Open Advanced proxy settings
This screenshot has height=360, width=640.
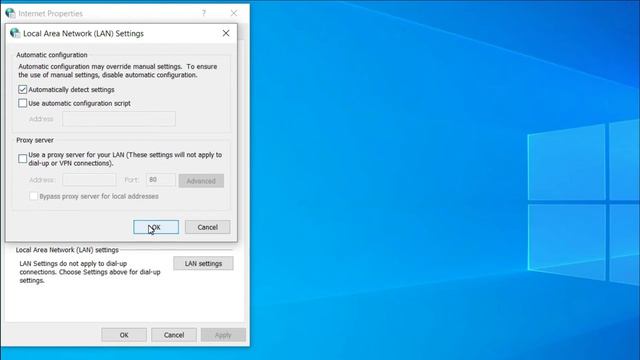pos(201,181)
